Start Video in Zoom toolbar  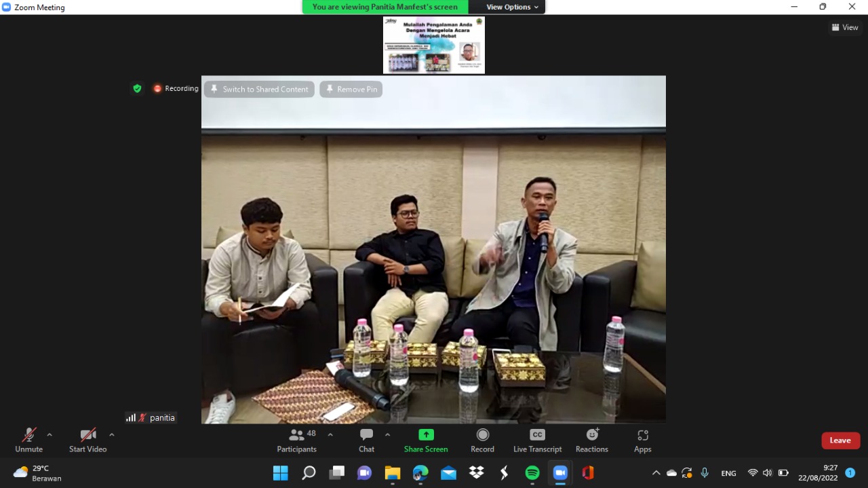[x=87, y=440]
